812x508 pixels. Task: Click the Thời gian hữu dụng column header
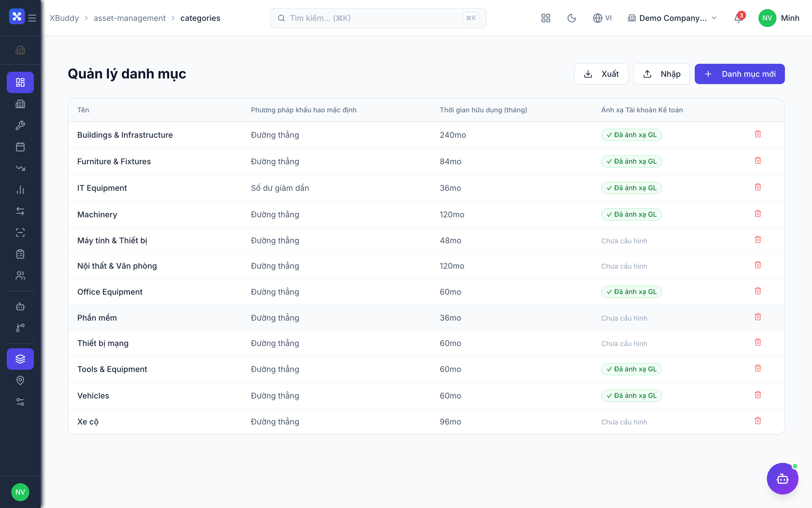point(484,110)
